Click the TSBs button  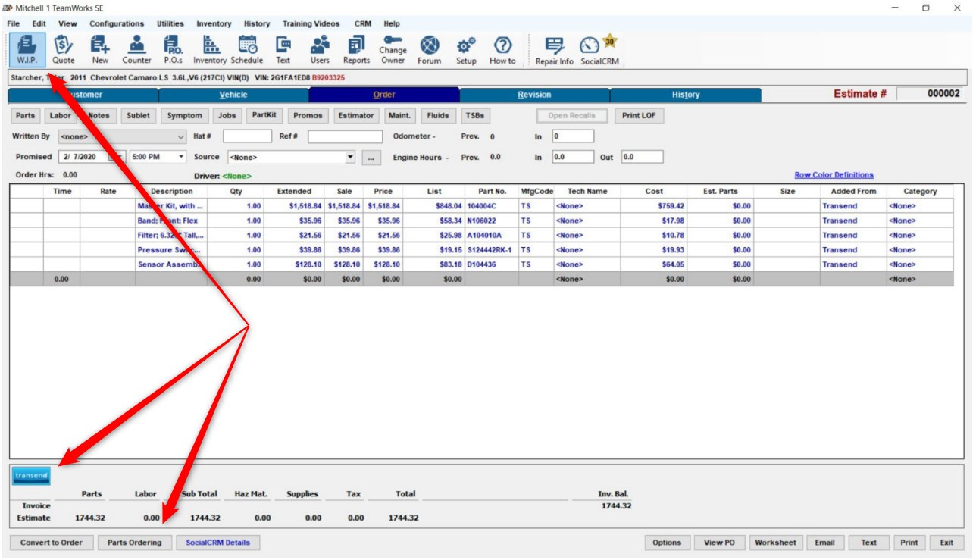[475, 116]
